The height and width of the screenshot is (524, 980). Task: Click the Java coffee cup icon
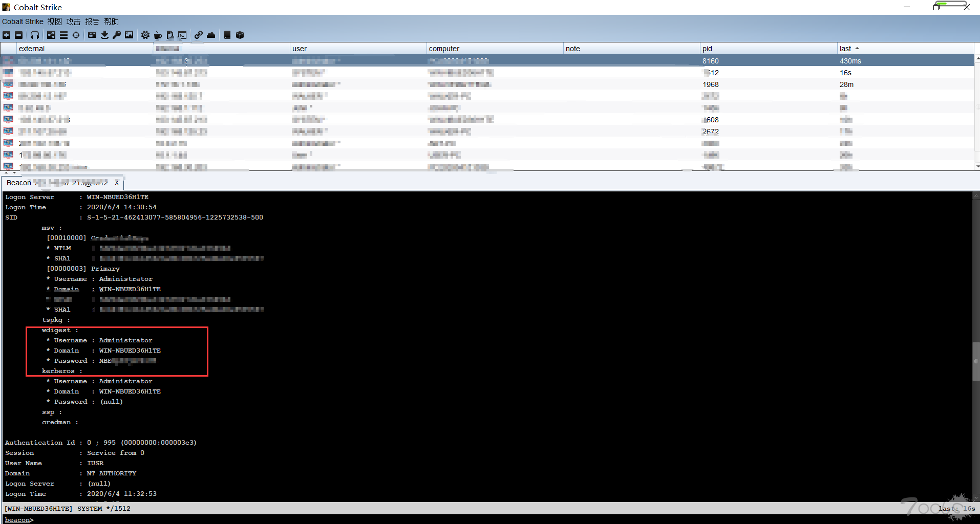pos(158,35)
